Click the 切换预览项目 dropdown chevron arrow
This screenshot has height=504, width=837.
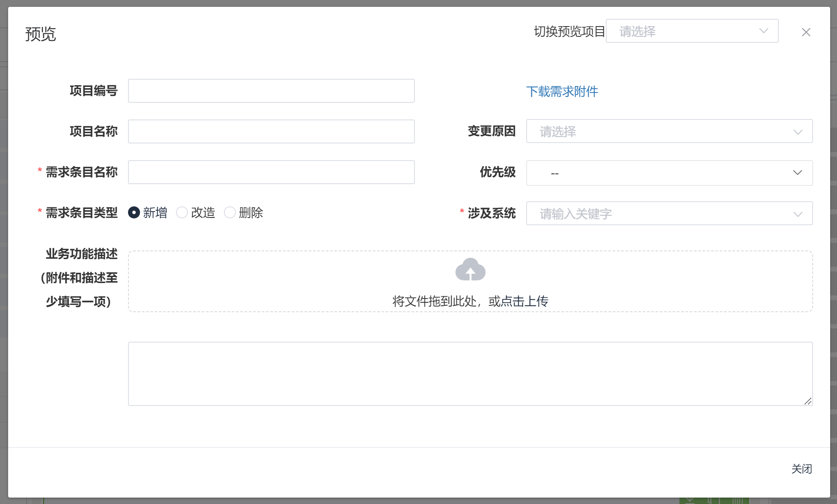click(x=763, y=31)
